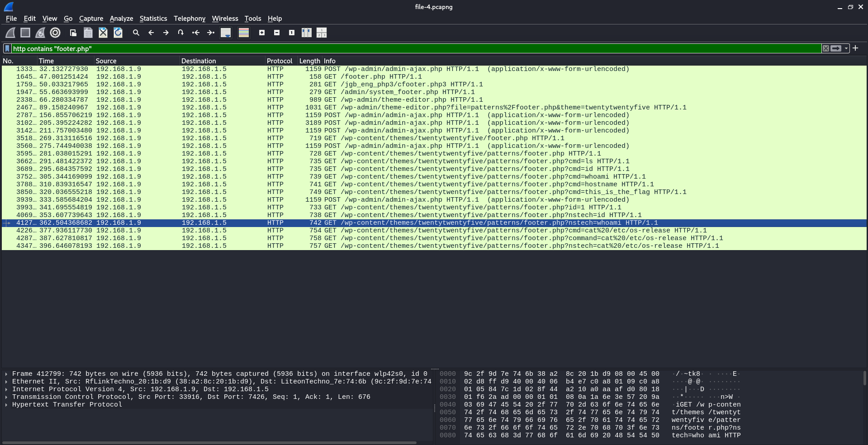
Task: Open the Tools menu
Action: click(x=253, y=19)
